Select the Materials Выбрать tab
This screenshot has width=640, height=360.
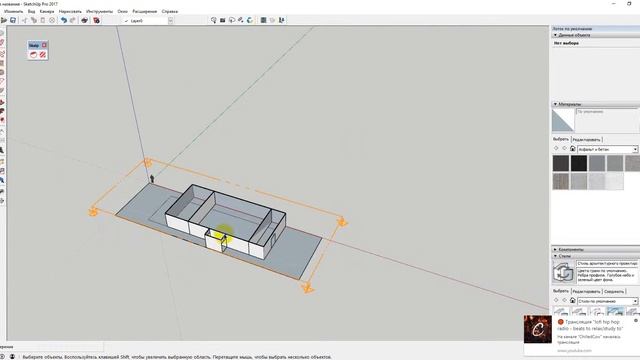(x=561, y=139)
